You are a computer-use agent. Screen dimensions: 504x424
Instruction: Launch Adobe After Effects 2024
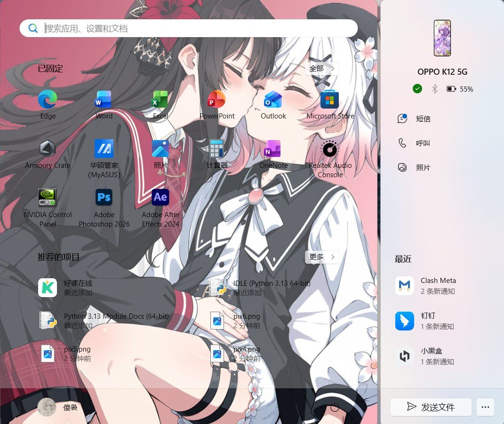[160, 208]
